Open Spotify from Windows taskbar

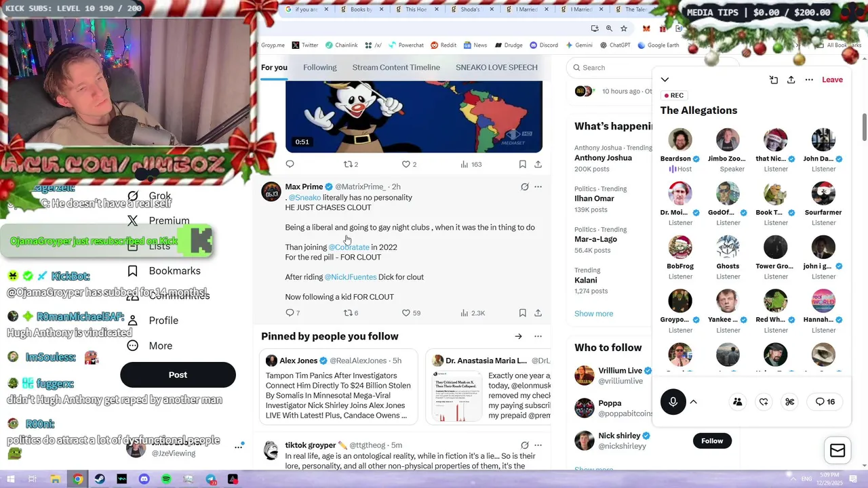coord(166,479)
